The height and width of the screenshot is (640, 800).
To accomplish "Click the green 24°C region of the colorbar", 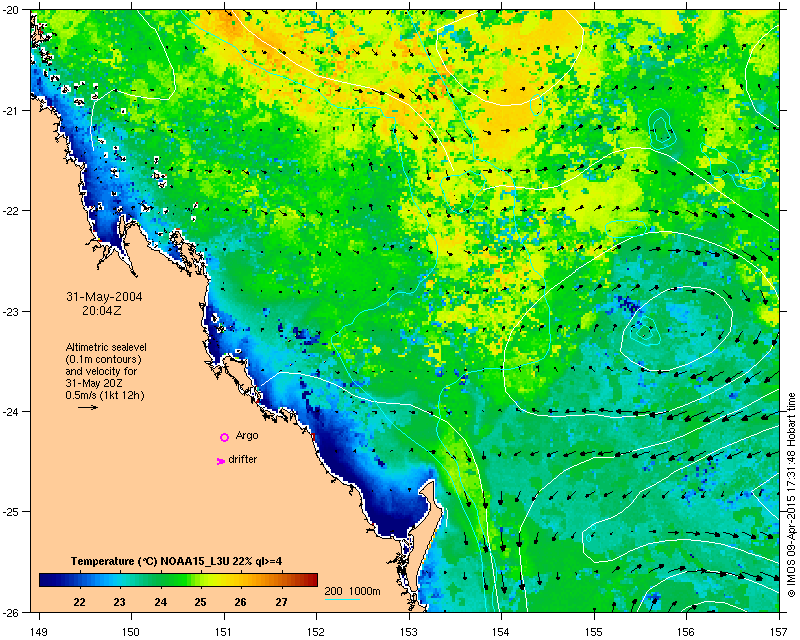I will coord(160,580).
